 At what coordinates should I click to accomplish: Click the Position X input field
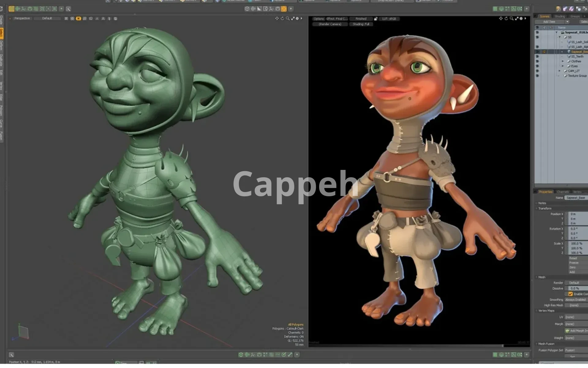[577, 214]
